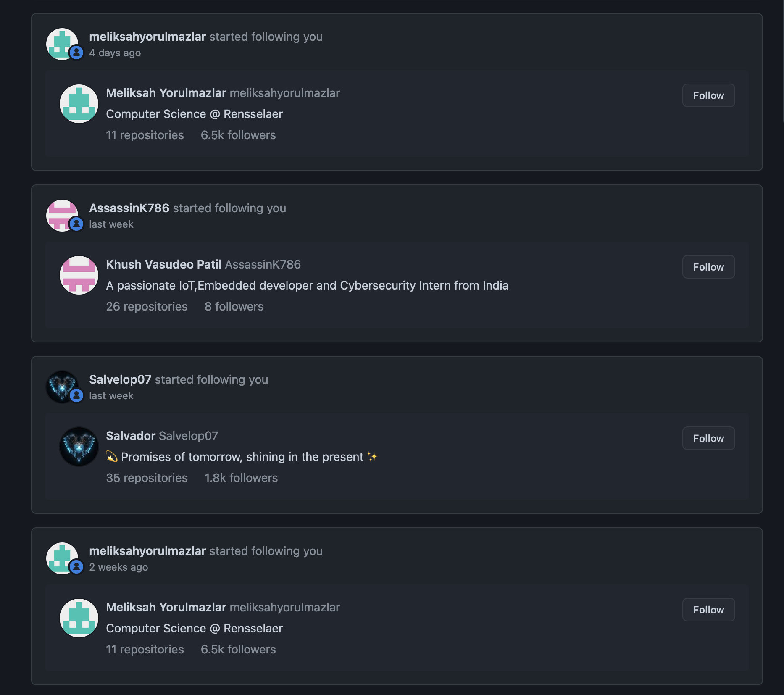Click Meliksah Yorulmazlar's name in the 2 weeks ago card
The height and width of the screenshot is (695, 784).
166,608
